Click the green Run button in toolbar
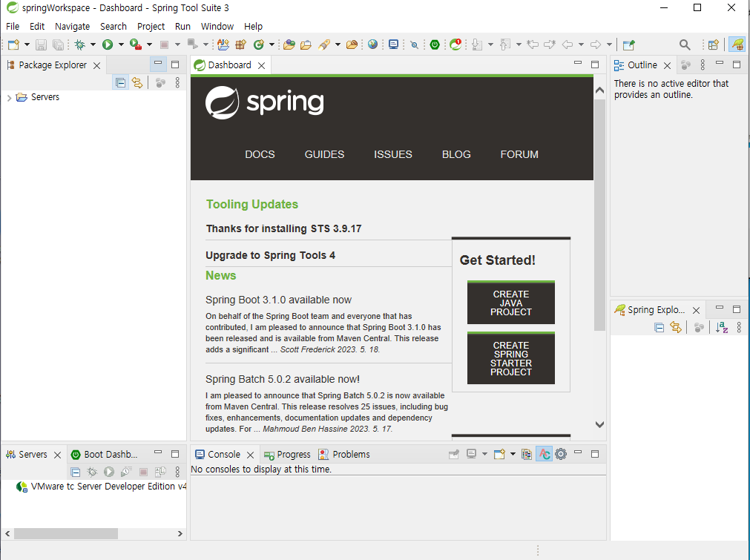 tap(108, 45)
